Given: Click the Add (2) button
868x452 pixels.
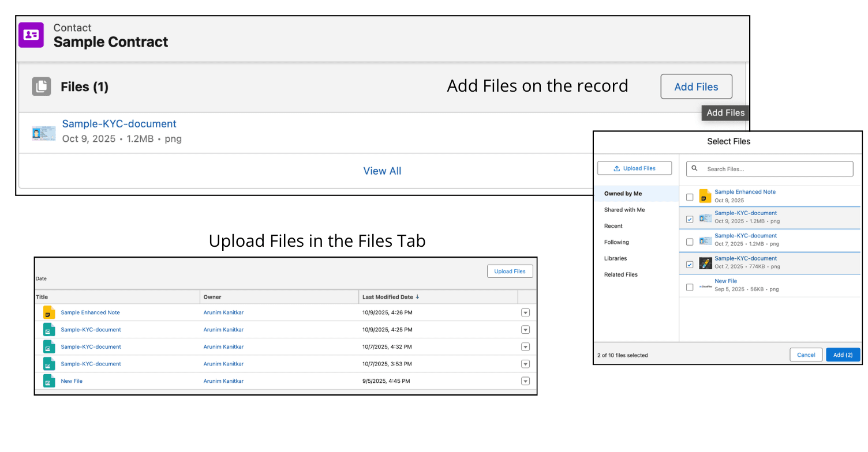Looking at the screenshot, I should 843,355.
